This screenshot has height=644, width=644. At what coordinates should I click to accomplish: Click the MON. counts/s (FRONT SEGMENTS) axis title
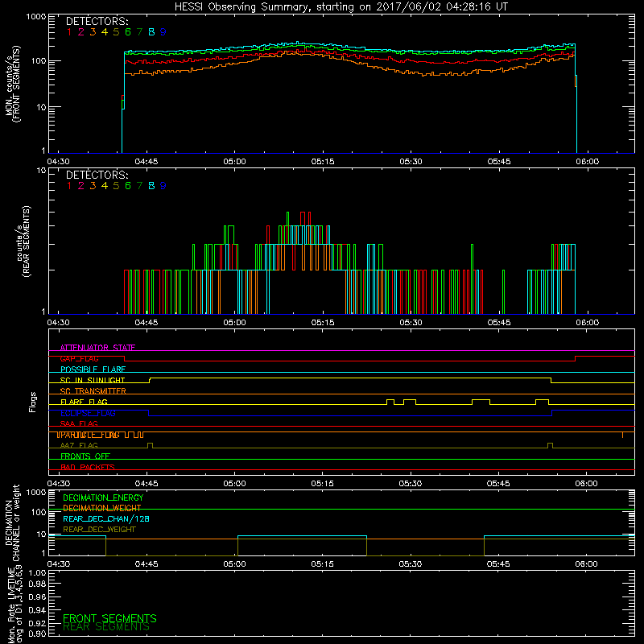click(12, 84)
